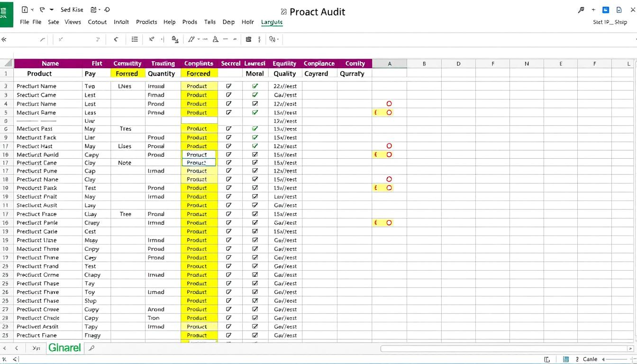Screen dimensions: 637x364
Task: Click the vertical dots icon after clipboard
Action: click(x=259, y=39)
